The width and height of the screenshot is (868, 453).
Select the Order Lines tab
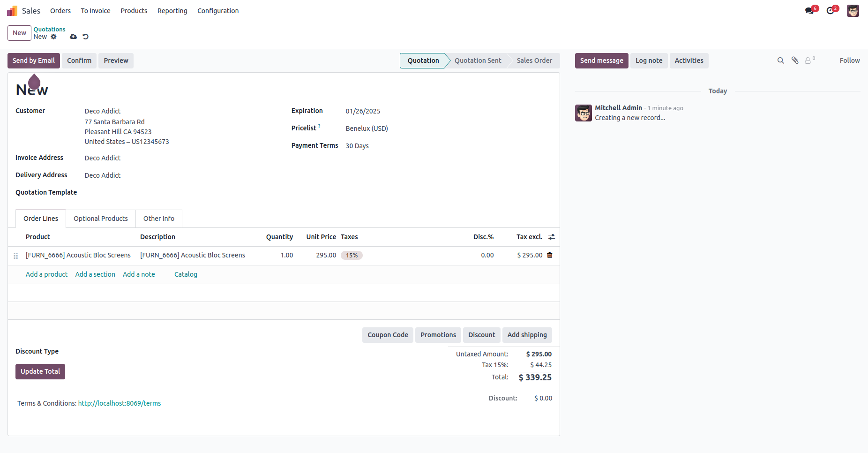[41, 219]
